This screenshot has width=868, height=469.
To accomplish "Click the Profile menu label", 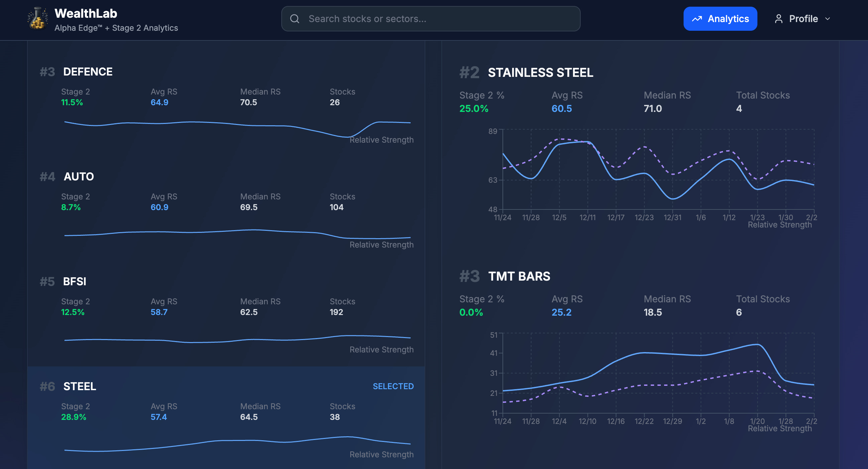I will click(803, 19).
